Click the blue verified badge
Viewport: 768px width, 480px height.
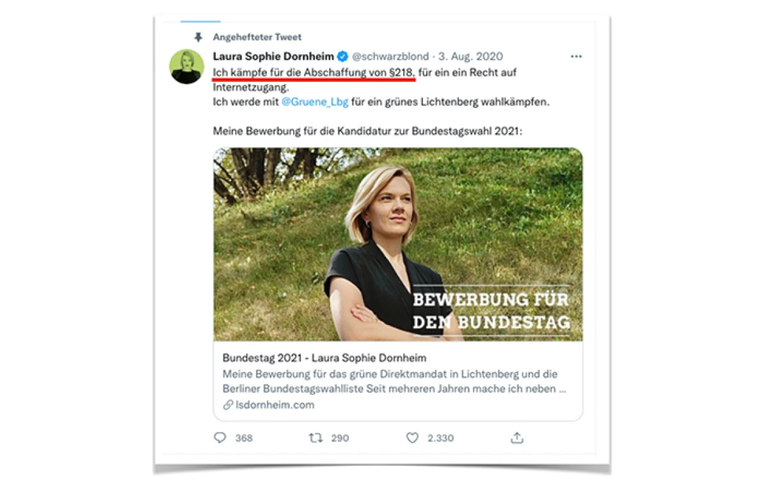343,57
